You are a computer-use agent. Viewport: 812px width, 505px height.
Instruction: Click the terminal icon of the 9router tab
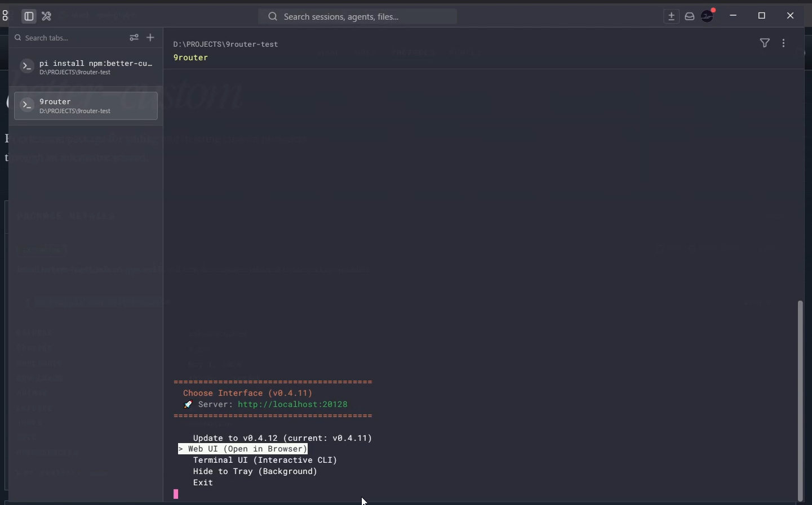click(27, 105)
